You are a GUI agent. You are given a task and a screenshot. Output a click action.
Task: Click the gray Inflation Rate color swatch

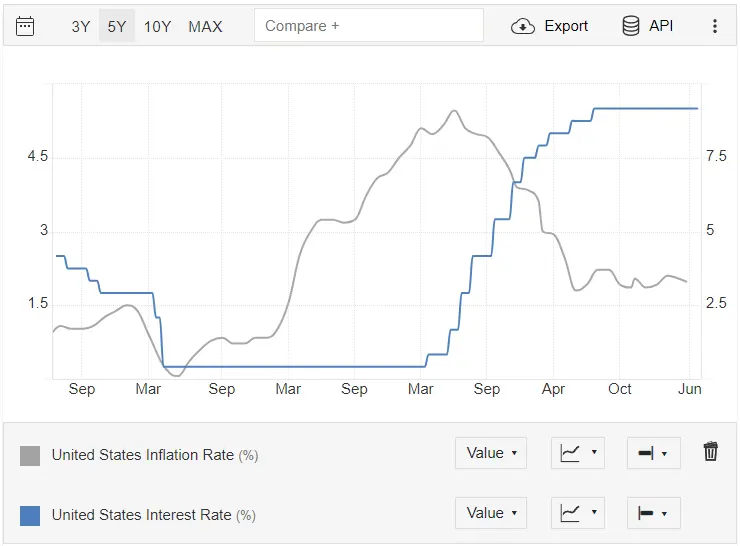pyautogui.click(x=30, y=456)
